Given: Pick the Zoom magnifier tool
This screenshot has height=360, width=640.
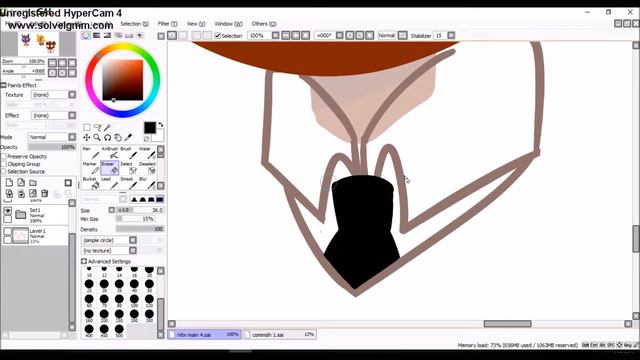Looking at the screenshot, I should (x=97, y=138).
